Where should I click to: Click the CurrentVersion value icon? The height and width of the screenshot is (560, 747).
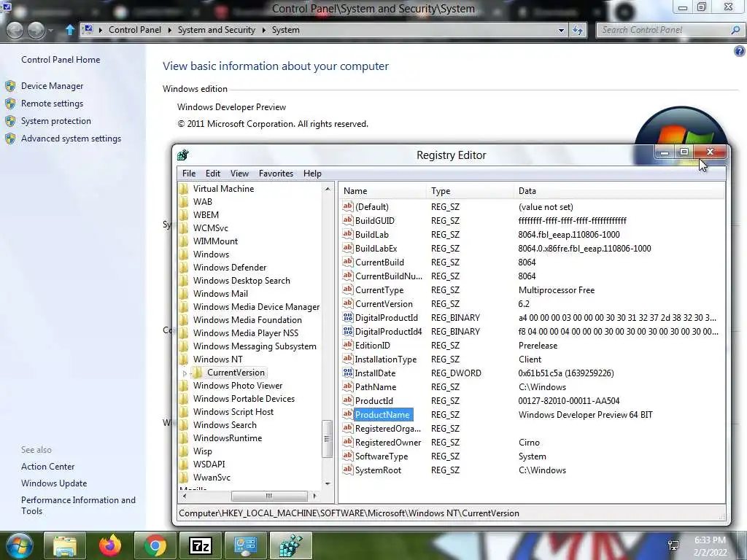tap(348, 303)
